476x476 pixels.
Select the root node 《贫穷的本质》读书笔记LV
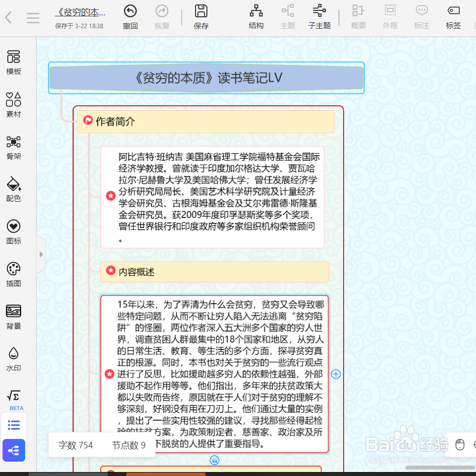click(206, 78)
